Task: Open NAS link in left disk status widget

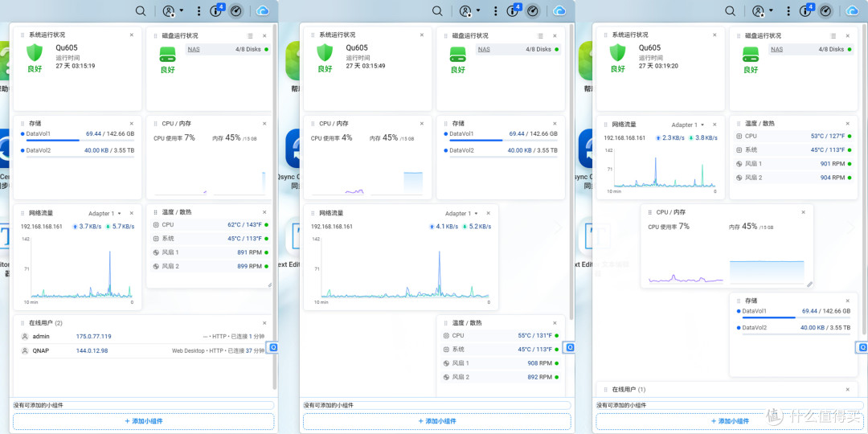Action: point(194,49)
